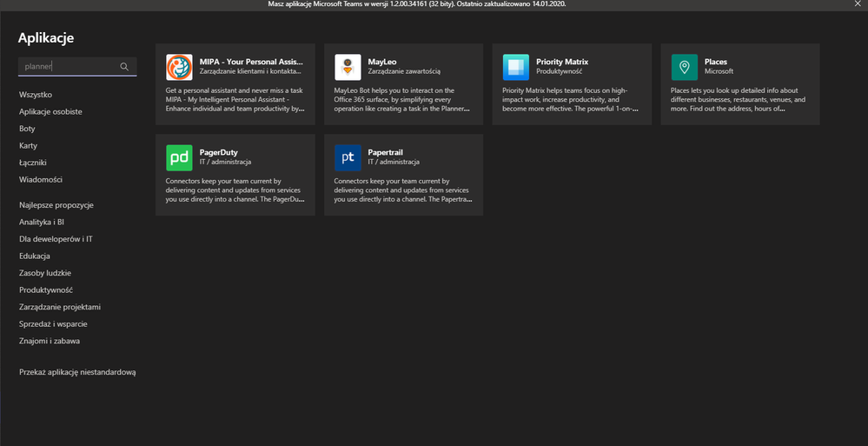Click Papertrail connector description text

pyautogui.click(x=403, y=190)
